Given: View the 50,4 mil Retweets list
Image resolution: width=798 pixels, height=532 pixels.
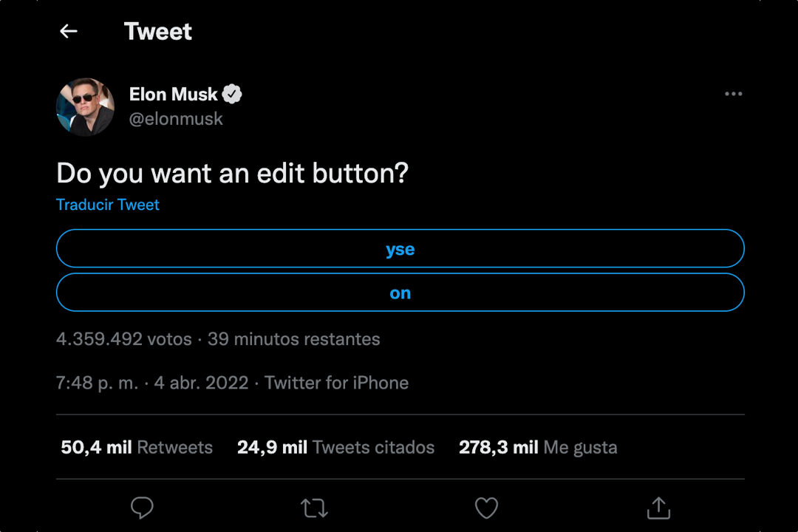Looking at the screenshot, I should click(136, 447).
